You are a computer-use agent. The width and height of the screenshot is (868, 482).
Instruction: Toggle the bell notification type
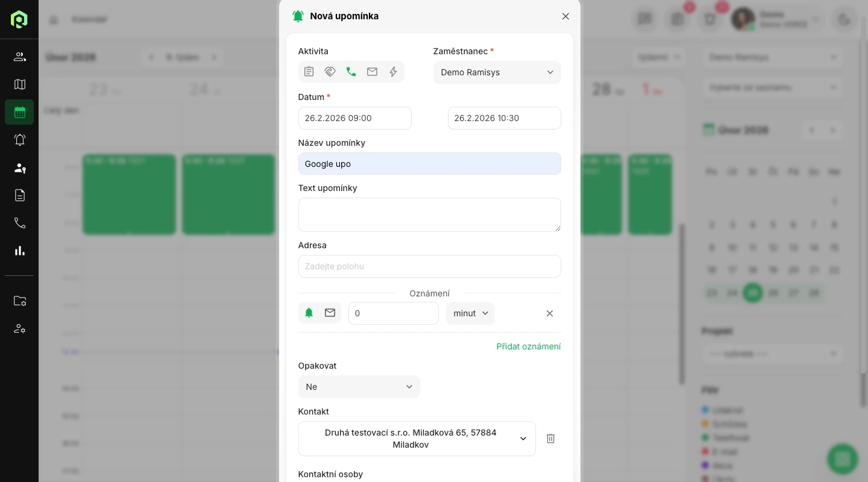click(x=309, y=313)
